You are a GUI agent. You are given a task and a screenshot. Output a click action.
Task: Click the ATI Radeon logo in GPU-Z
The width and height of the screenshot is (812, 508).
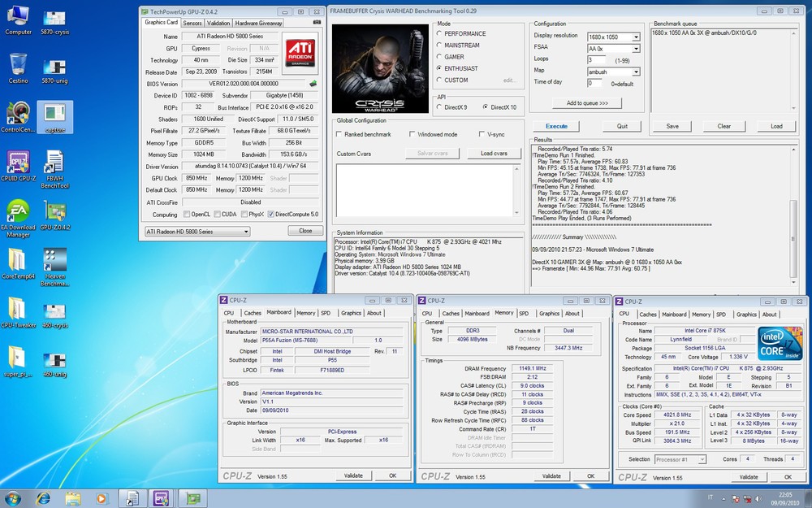coord(300,54)
